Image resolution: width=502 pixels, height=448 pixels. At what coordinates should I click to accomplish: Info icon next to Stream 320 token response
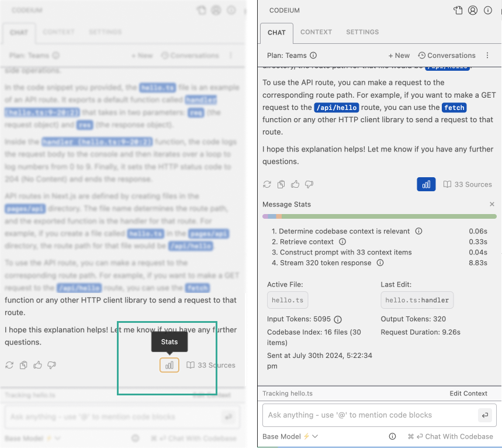click(x=380, y=263)
